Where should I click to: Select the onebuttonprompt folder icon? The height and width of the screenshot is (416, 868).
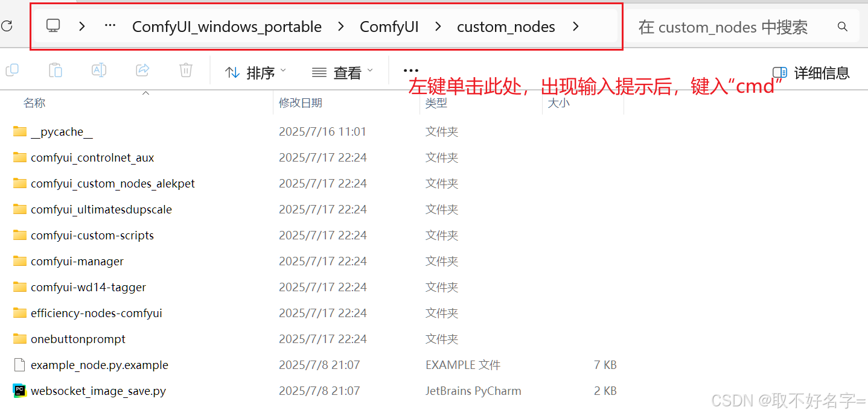click(20, 339)
